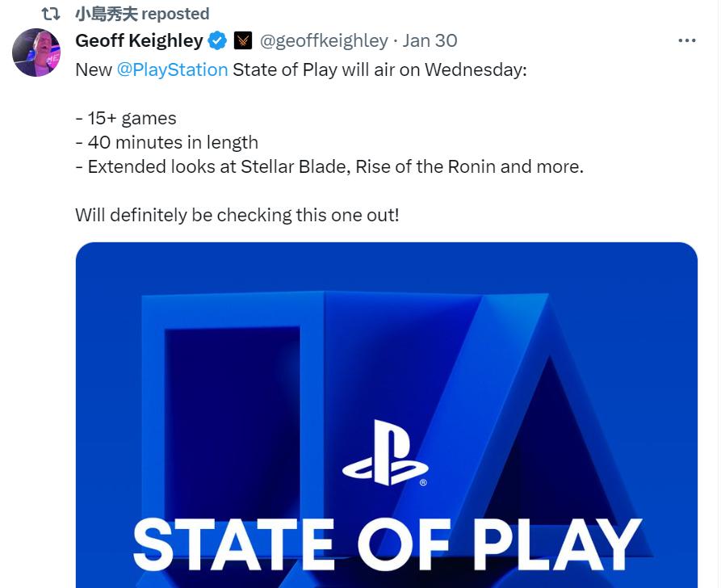Click the blue verified checkmark badge
This screenshot has width=721, height=588.
tap(218, 40)
